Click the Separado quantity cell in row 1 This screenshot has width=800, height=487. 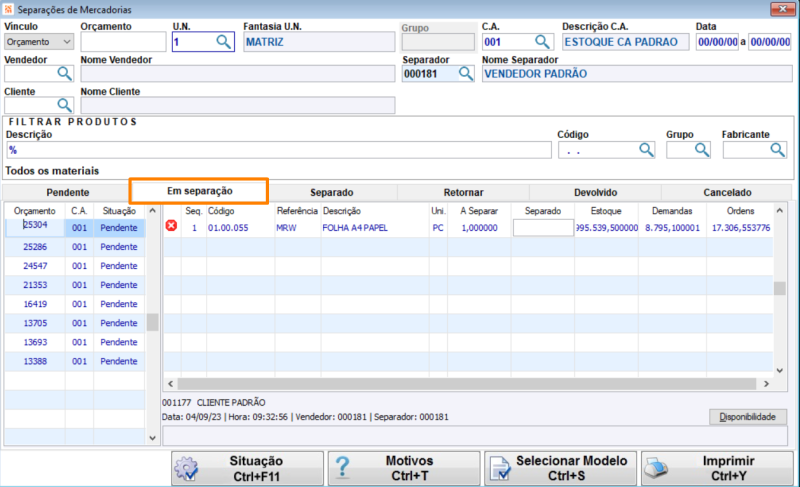click(543, 227)
